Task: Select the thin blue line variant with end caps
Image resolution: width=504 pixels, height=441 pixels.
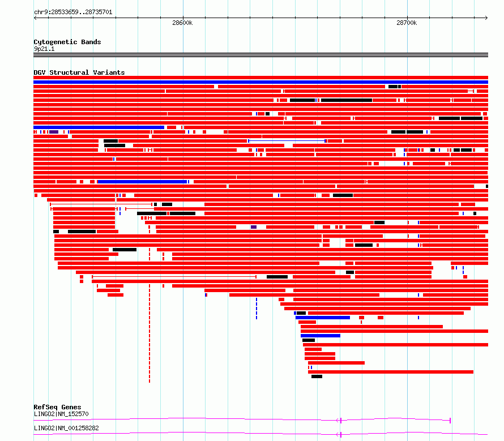Action: click(287, 141)
